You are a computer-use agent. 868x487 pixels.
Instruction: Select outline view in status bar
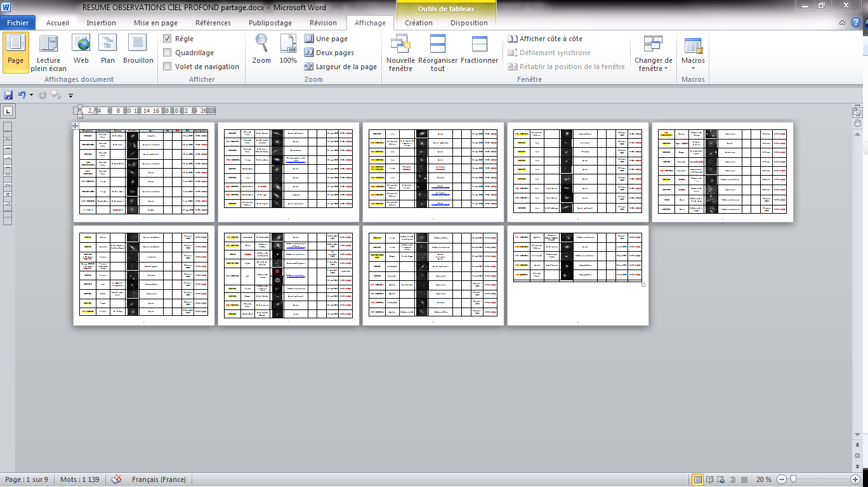(x=732, y=479)
